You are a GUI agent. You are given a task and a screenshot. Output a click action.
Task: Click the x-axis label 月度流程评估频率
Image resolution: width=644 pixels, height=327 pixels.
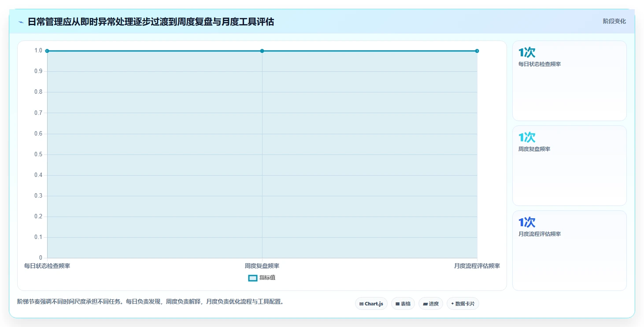tap(477, 266)
